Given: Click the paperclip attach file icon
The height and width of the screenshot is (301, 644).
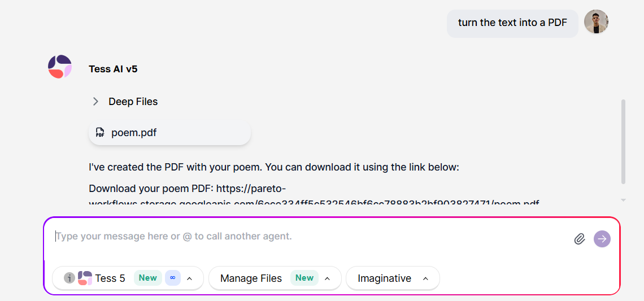Looking at the screenshot, I should click(x=579, y=239).
